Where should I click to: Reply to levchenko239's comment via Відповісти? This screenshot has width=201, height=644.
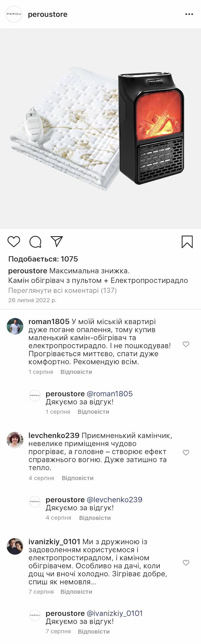click(78, 478)
